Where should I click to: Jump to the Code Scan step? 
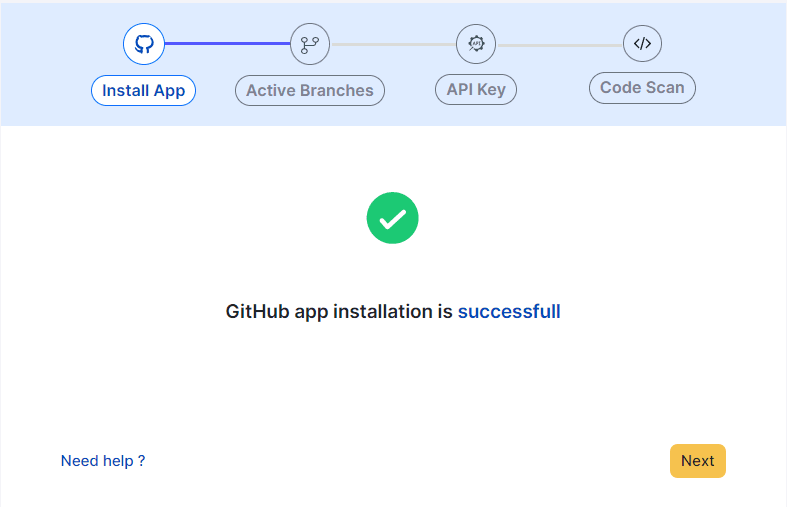(642, 88)
